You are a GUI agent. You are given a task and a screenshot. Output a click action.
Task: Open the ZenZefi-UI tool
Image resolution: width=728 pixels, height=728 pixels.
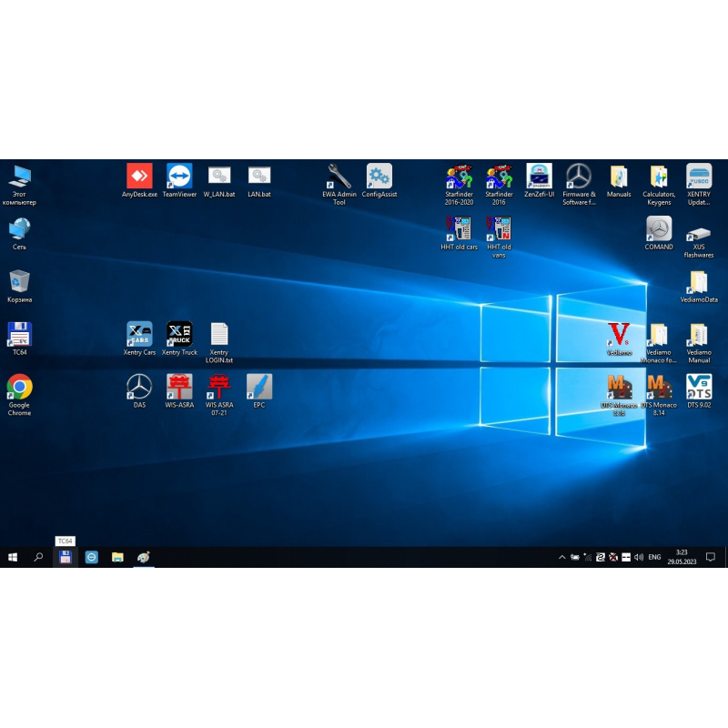pos(539,177)
